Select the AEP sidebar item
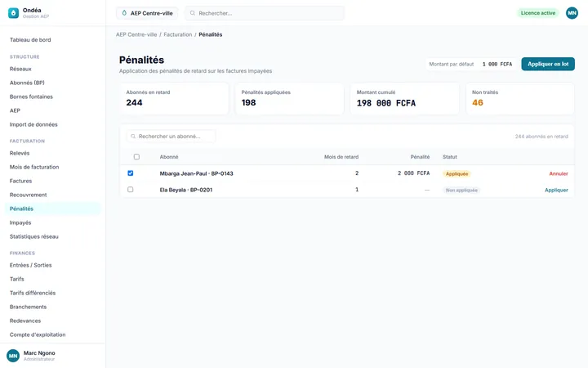This screenshot has width=588, height=368. coord(15,110)
